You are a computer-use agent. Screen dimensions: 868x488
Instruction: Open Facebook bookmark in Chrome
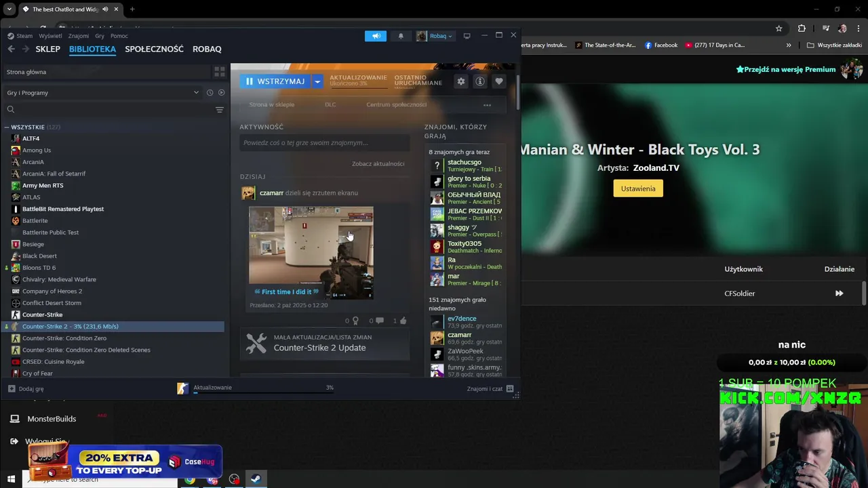661,45
